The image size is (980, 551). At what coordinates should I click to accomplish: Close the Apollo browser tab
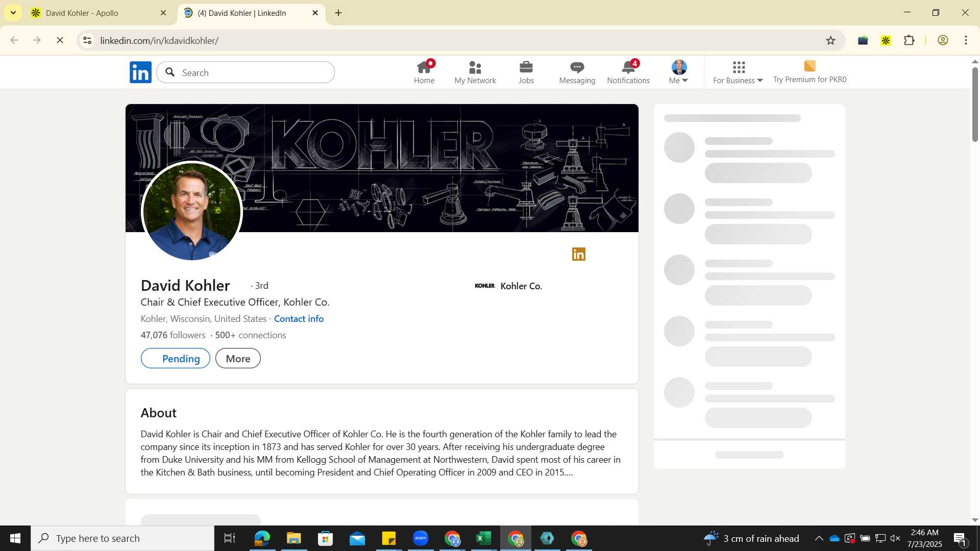tap(163, 13)
